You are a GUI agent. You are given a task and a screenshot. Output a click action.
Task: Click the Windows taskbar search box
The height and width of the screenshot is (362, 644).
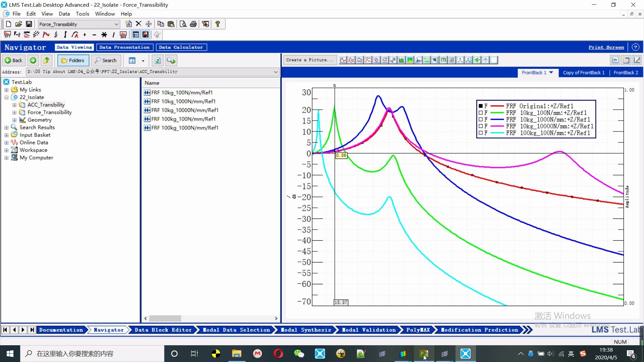coord(92,354)
